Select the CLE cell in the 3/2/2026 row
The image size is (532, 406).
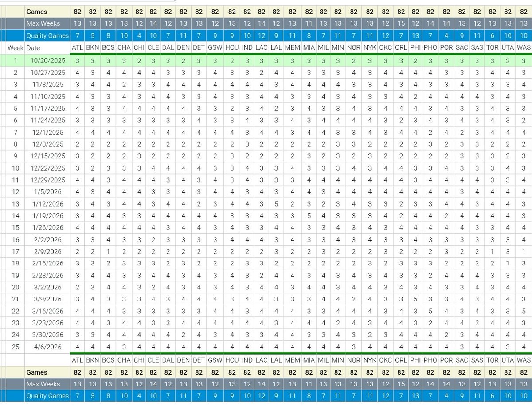pyautogui.click(x=153, y=287)
